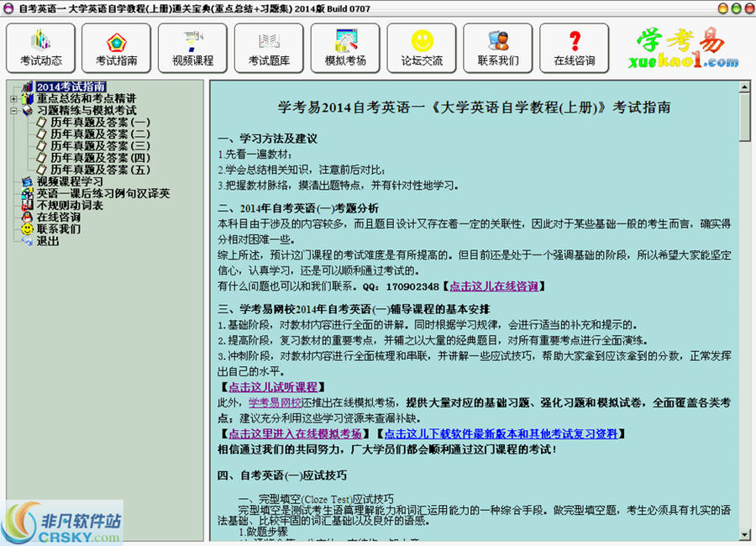Click QQ penguin icon beside 在线咨询
The image size is (756, 546).
point(28,217)
